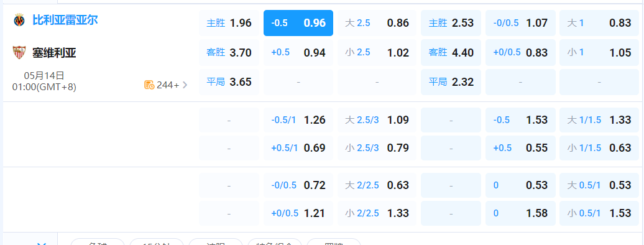Pick the -0.5/1 handicap at 1.26
This screenshot has height=245, width=644.
click(298, 120)
